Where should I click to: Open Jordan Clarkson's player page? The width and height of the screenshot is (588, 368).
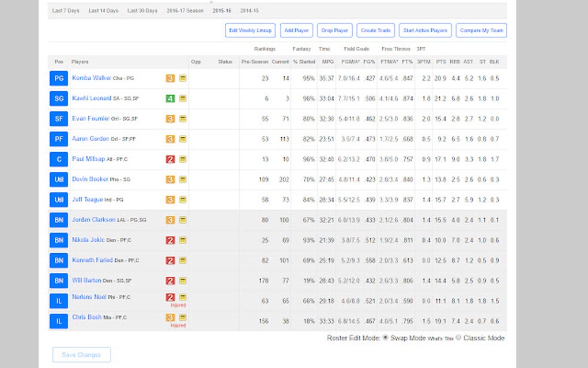coord(93,220)
